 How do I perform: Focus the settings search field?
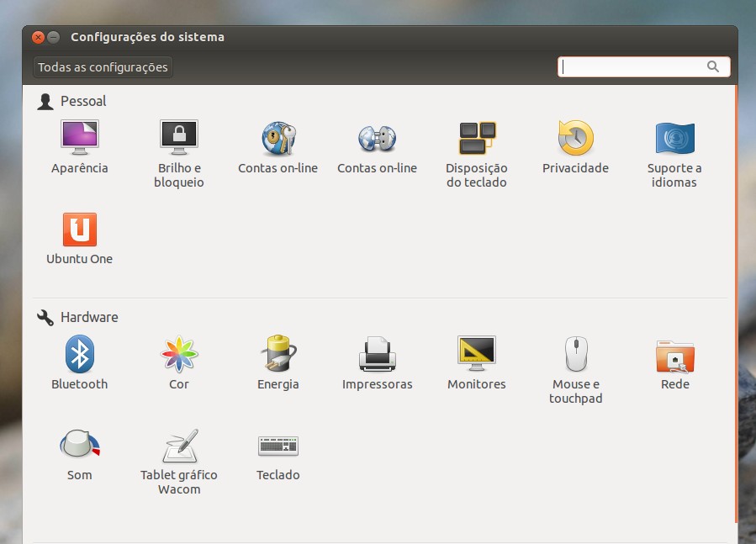[x=634, y=67]
